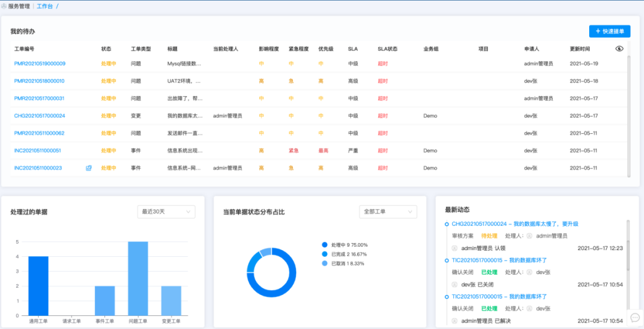Open ticket INC20210511000051
The image size is (644, 329).
(x=38, y=150)
